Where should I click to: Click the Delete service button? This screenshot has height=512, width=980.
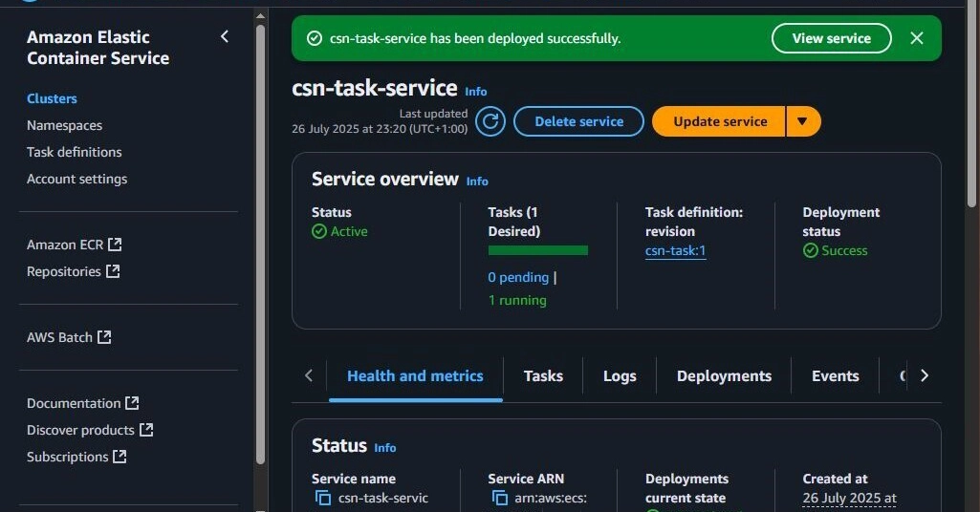578,121
